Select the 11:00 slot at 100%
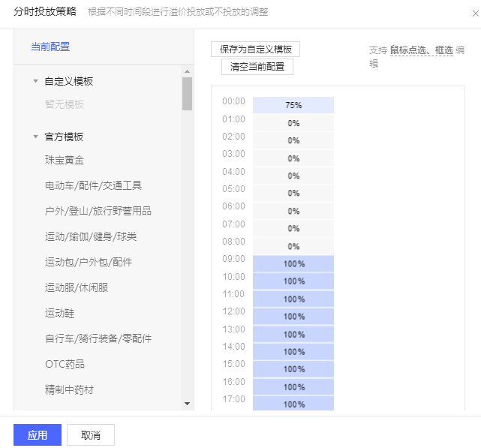The width and height of the screenshot is (481, 448). pos(293,299)
